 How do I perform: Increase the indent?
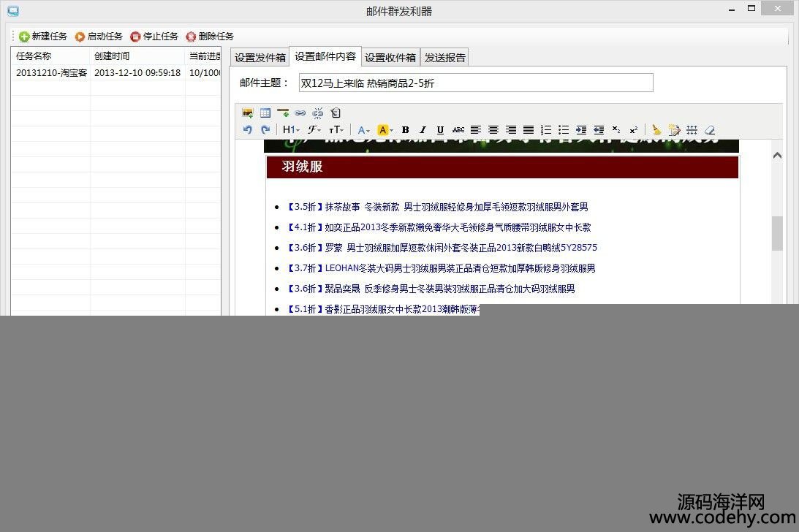[581, 130]
